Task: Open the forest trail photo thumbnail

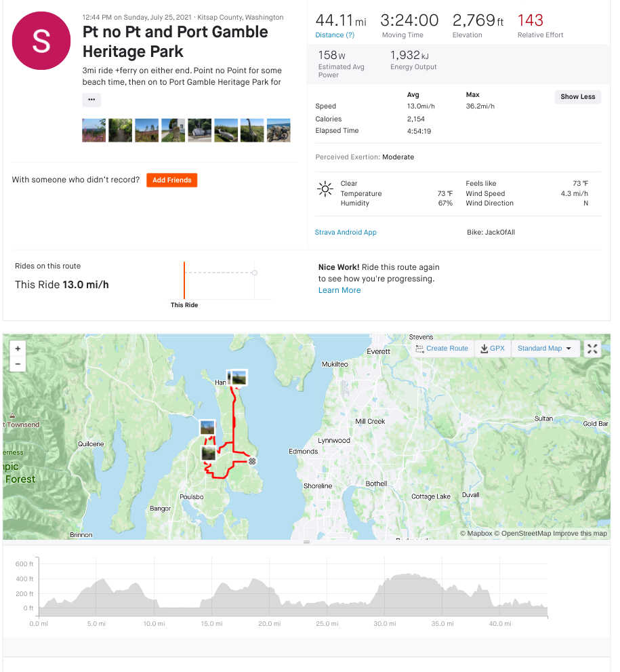Action: pos(120,130)
